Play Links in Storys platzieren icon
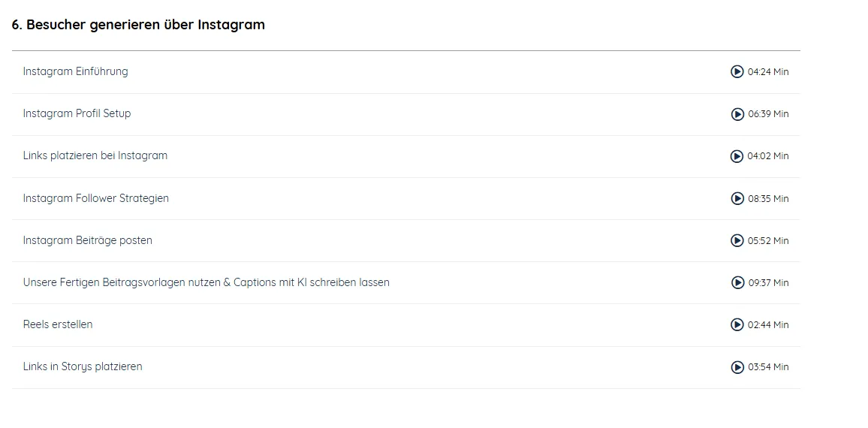 pyautogui.click(x=737, y=367)
